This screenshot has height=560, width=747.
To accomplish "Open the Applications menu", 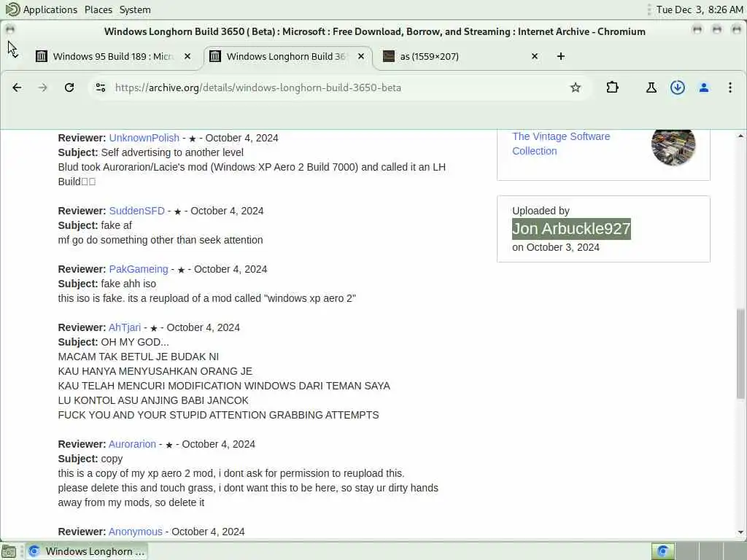I will (x=50, y=9).
